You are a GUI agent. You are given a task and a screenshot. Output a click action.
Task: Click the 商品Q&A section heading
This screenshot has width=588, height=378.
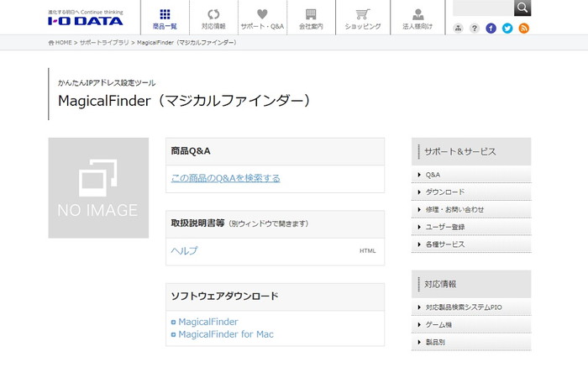point(191,151)
